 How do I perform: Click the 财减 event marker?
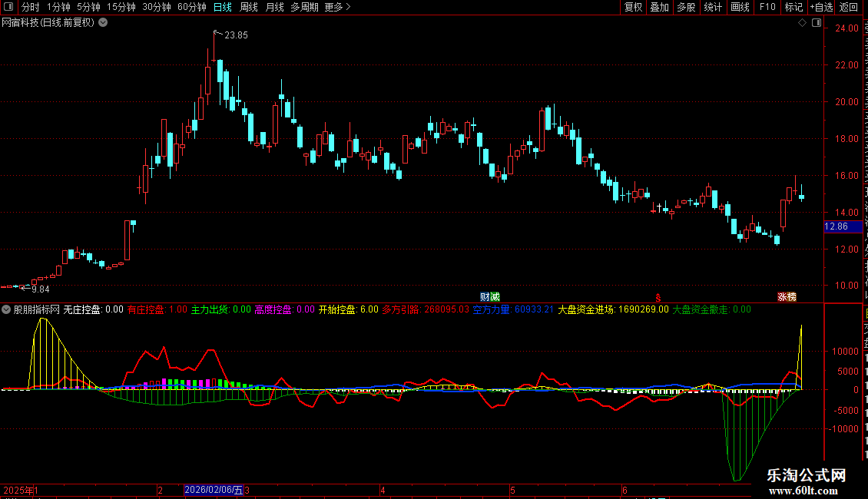pos(490,297)
